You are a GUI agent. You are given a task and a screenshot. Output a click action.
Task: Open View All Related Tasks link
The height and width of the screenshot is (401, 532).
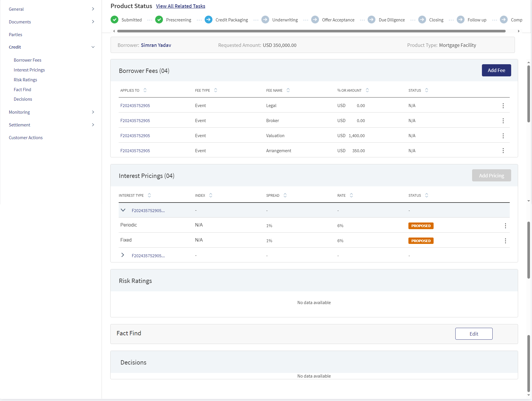pyautogui.click(x=181, y=6)
